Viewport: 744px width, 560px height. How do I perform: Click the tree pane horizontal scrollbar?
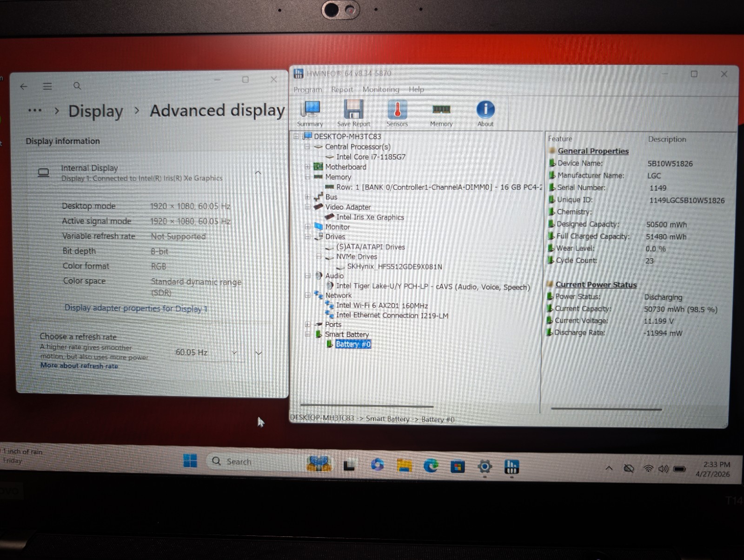[x=367, y=406]
